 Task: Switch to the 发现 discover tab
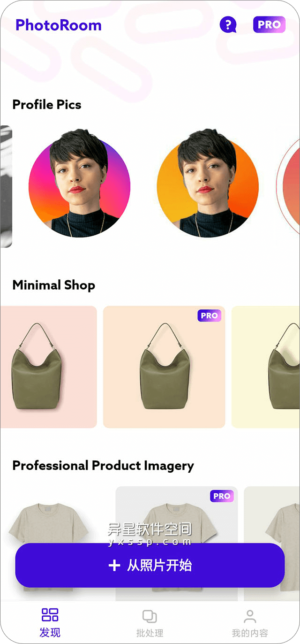click(x=50, y=623)
